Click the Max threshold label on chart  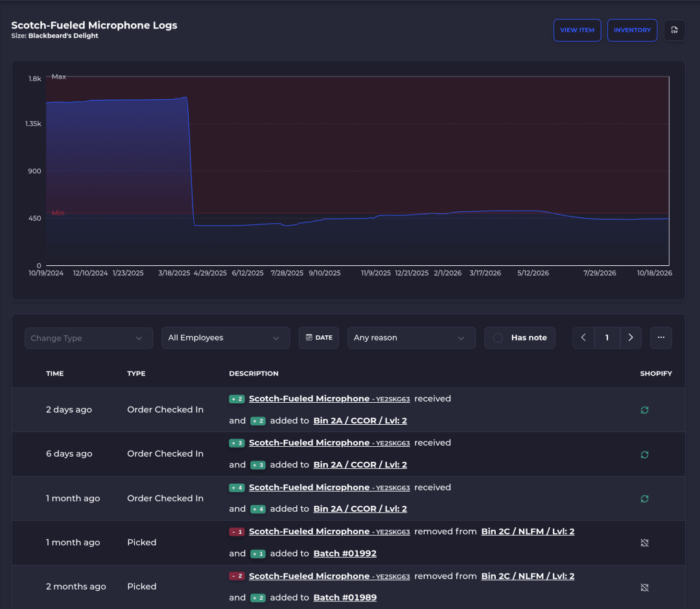point(59,77)
